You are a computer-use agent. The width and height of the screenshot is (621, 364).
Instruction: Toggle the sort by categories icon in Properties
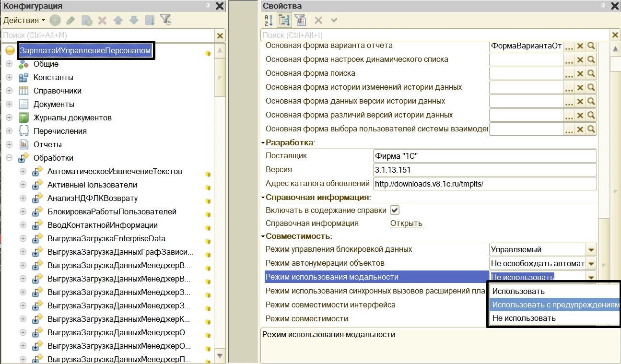coord(284,20)
